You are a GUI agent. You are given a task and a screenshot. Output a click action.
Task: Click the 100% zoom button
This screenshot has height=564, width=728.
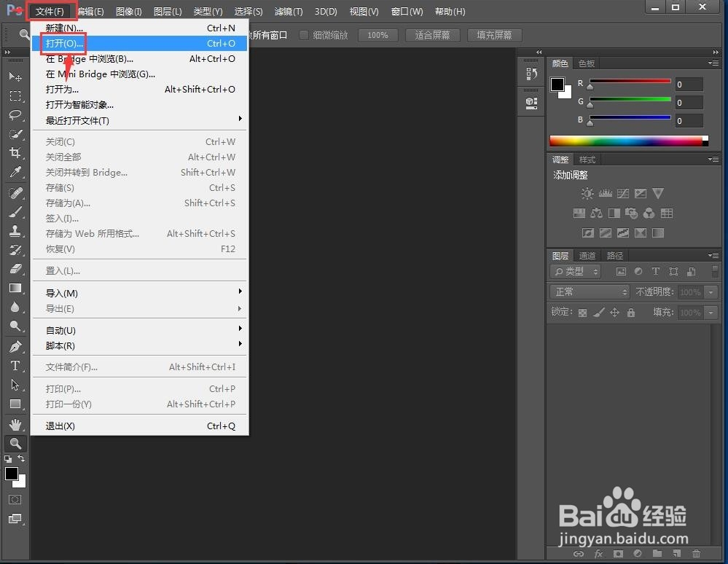pyautogui.click(x=377, y=35)
